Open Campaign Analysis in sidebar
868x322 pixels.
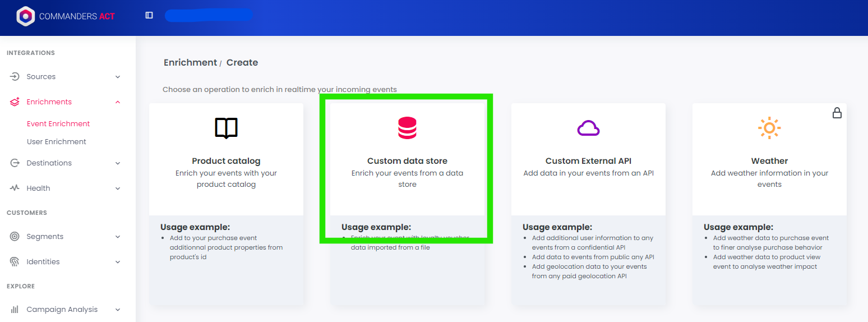click(x=62, y=309)
